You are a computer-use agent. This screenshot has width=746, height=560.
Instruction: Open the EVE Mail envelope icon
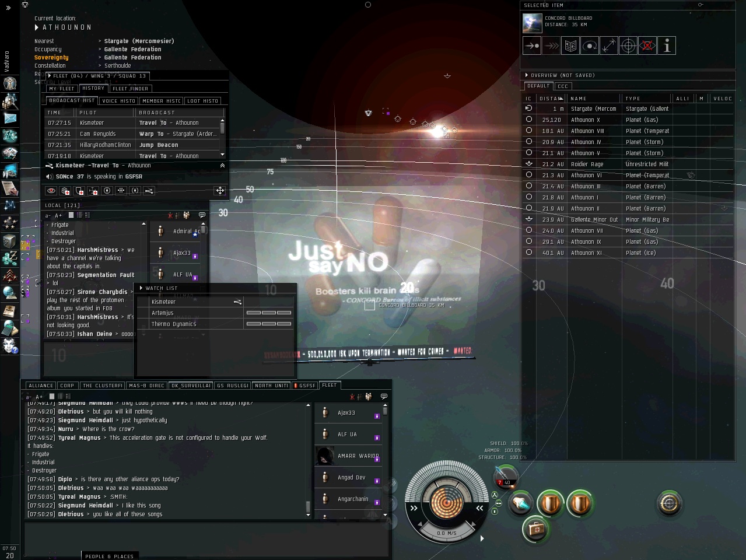pos(9,118)
